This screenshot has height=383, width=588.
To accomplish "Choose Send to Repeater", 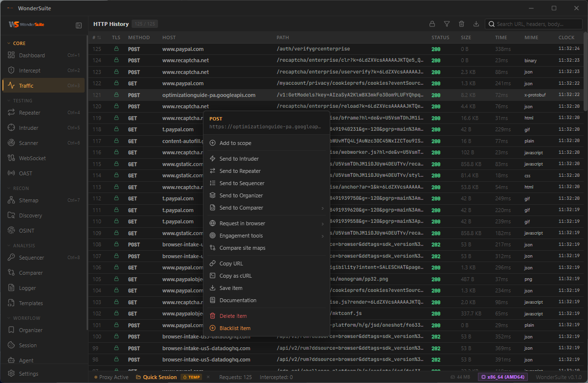I will [267, 171].
